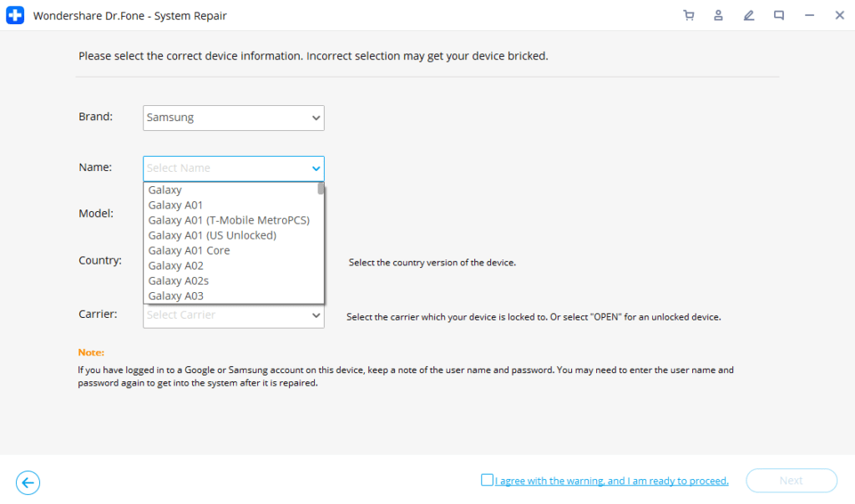Screen dimensions: 855x504
Task: Click the pencil edit icon in title bar
Action: (748, 15)
